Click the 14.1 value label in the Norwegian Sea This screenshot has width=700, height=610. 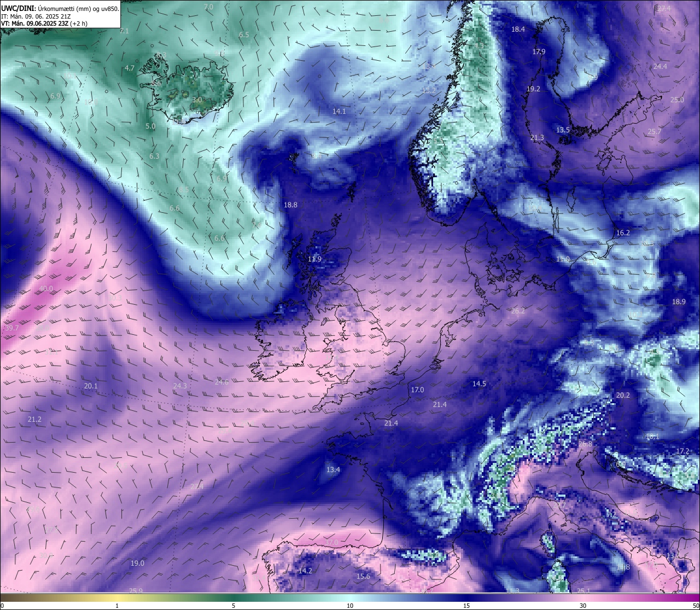click(339, 112)
